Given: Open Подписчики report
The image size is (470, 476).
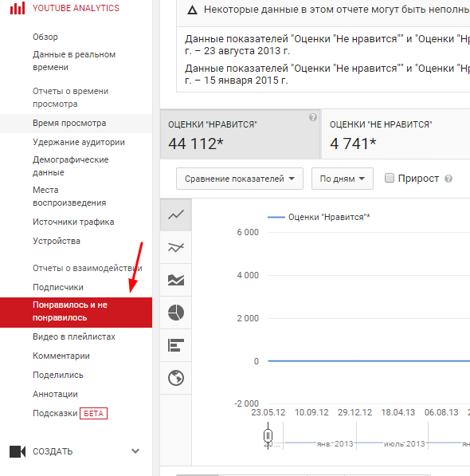Looking at the screenshot, I should tap(58, 287).
